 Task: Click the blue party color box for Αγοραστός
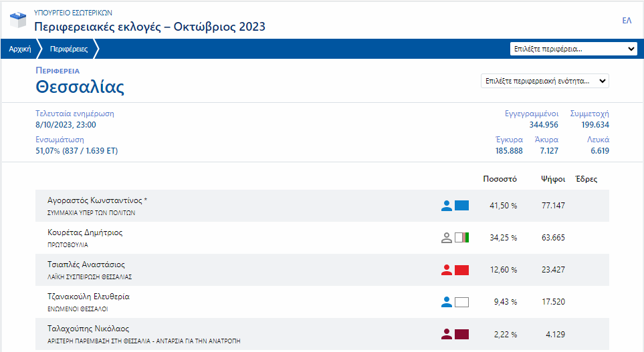tap(461, 206)
